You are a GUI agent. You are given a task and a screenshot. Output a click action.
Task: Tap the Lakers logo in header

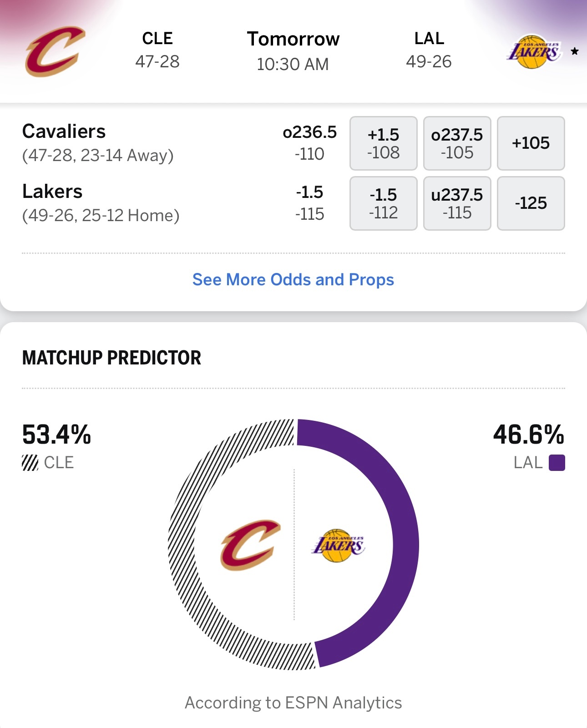coord(533,52)
